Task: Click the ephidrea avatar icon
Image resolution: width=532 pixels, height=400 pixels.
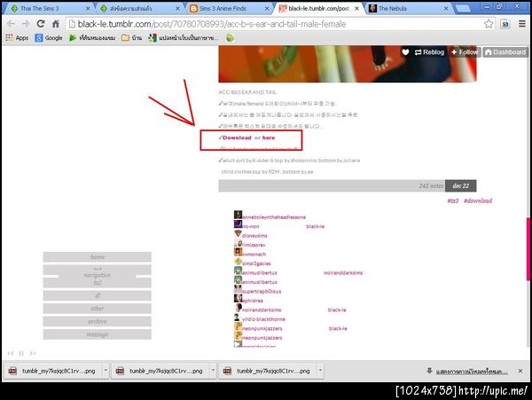Action: [238, 299]
